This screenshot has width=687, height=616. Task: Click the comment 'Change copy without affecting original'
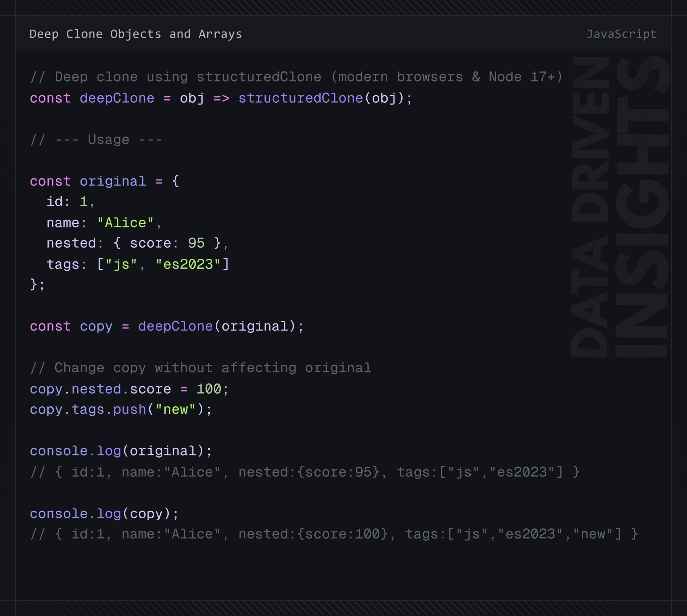[200, 368]
